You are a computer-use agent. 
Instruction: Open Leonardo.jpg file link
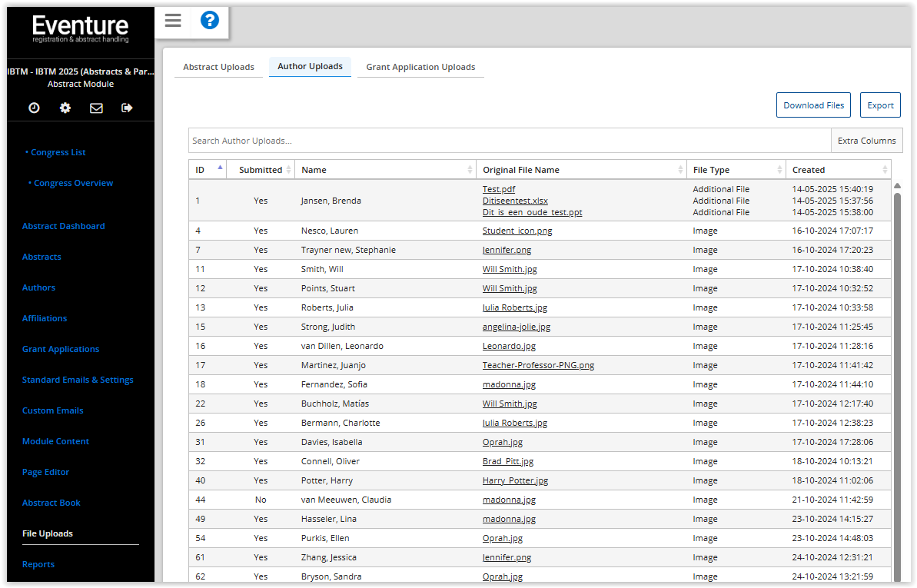click(x=509, y=346)
